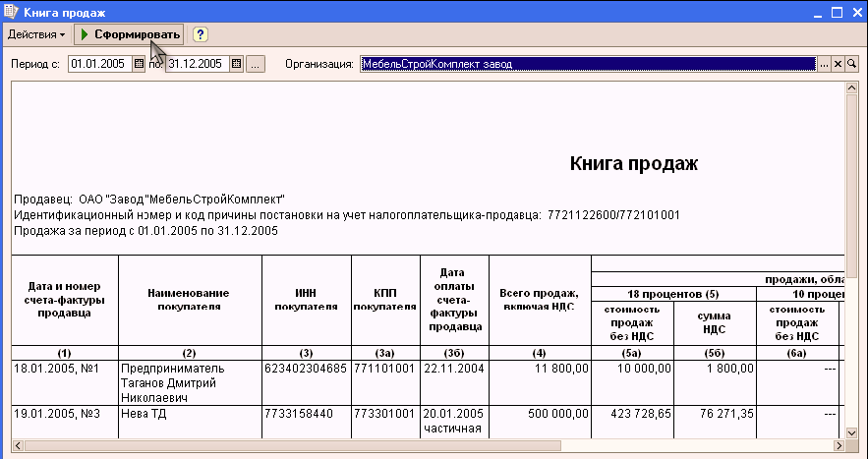Click horizontal scrollbar right arrow
This screenshot has height=459, width=868.
click(x=839, y=445)
